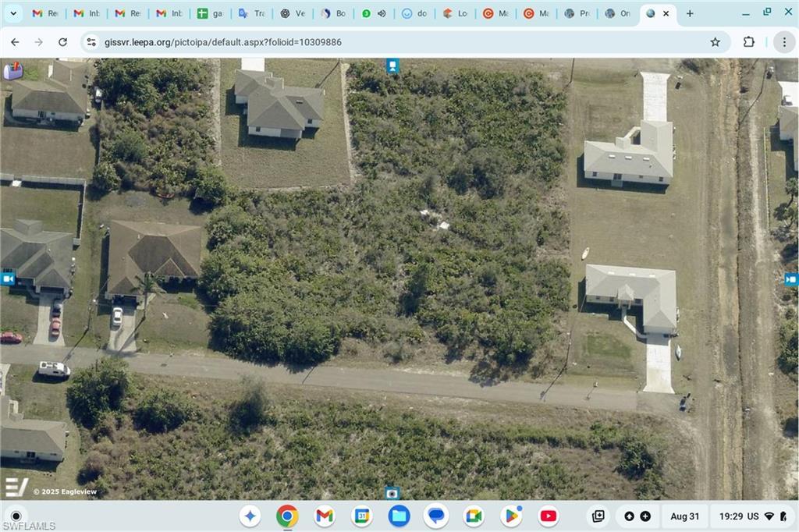The width and height of the screenshot is (799, 532).
Task: Click the blue camera icon on the right map edge
Action: click(791, 278)
